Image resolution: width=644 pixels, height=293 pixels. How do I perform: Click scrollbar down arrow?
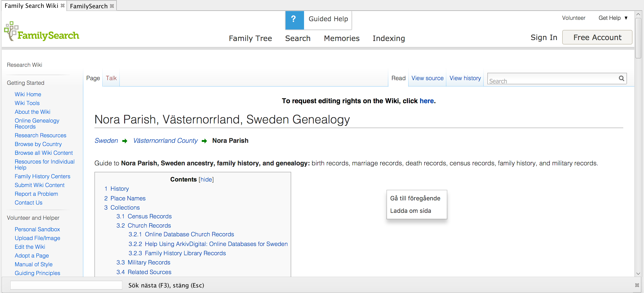coord(638,273)
